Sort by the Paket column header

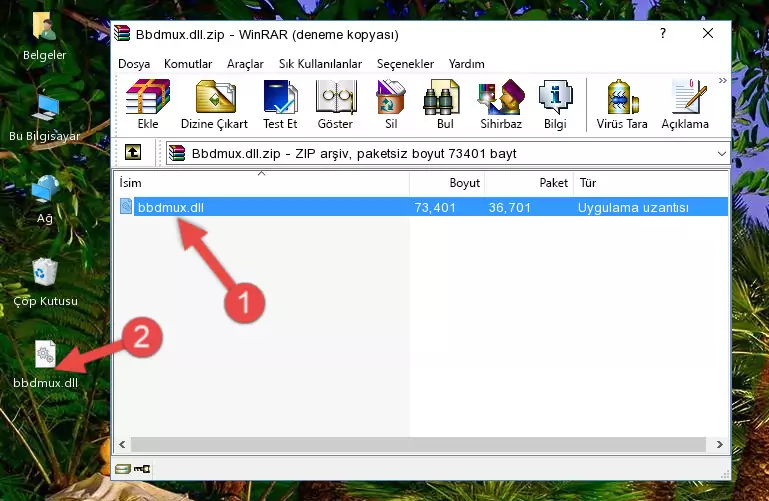529,183
